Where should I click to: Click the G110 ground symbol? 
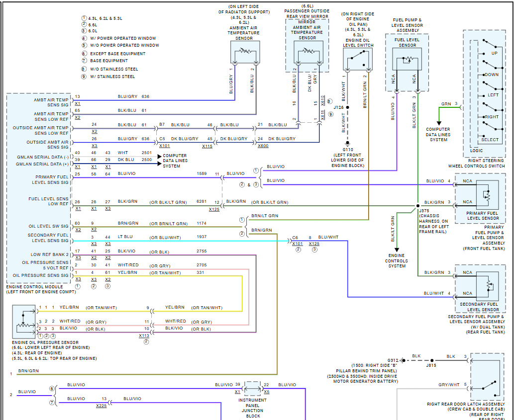coord(347,144)
